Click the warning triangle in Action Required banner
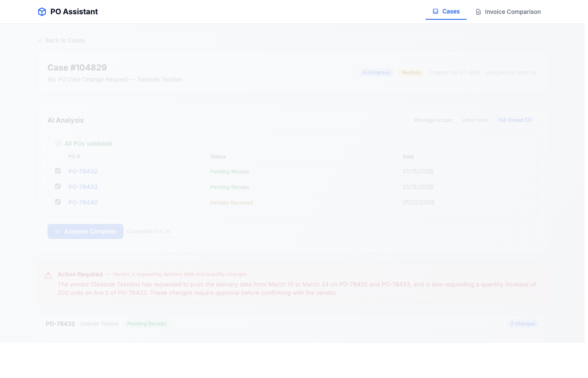Screen dimensions: 588x378 48,275
